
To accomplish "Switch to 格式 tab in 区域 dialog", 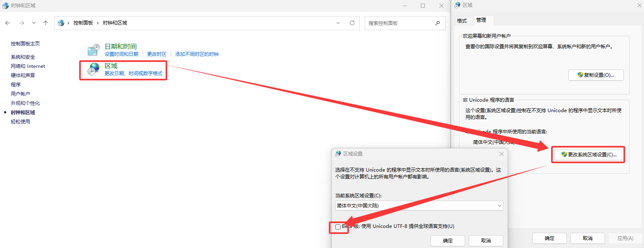I will (x=462, y=20).
